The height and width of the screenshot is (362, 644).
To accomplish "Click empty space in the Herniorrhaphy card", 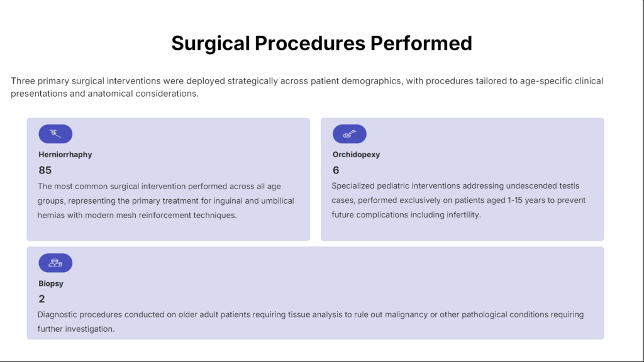I will pos(189,145).
